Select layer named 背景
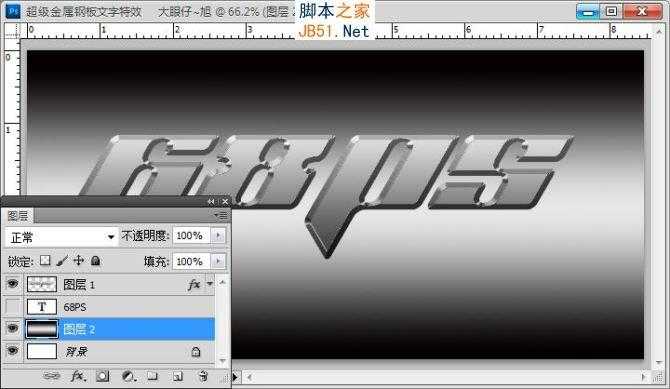 pos(76,352)
